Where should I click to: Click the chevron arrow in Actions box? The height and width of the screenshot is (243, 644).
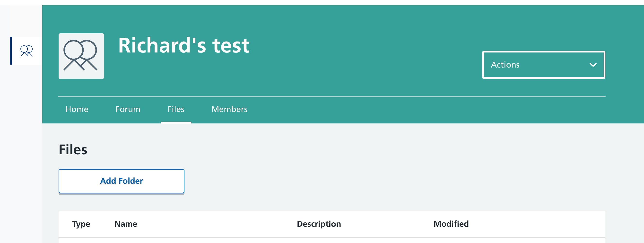tap(593, 65)
